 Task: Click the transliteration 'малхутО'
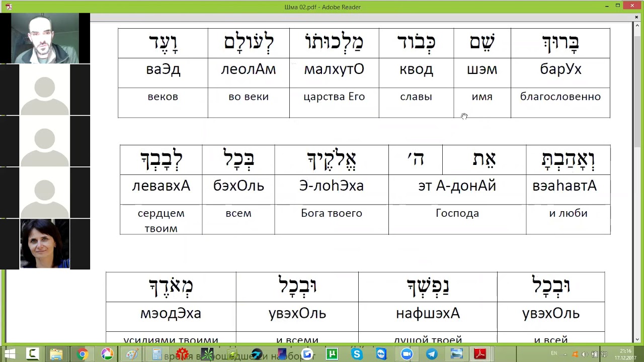(x=334, y=69)
